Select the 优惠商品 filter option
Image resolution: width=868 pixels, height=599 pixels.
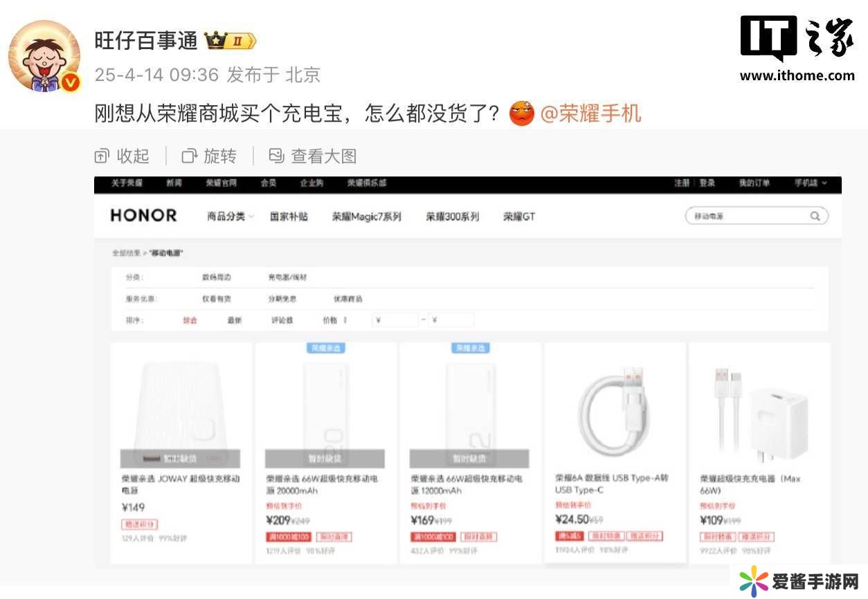click(x=348, y=299)
